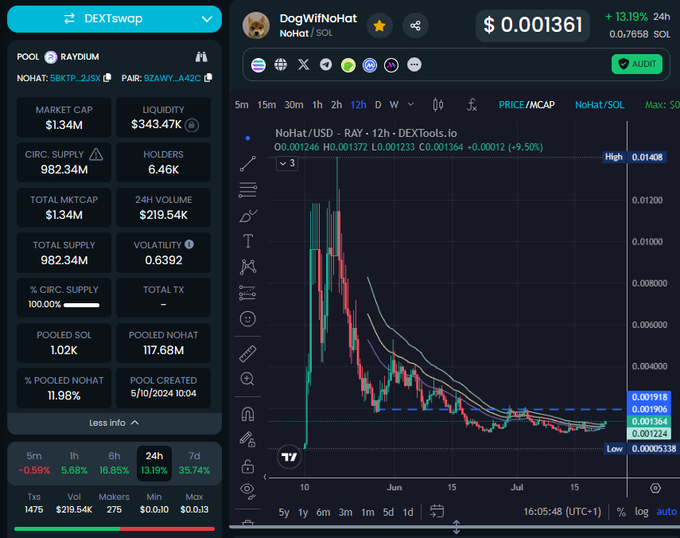Set chart interval to 1h
The image size is (680, 538).
(x=317, y=105)
